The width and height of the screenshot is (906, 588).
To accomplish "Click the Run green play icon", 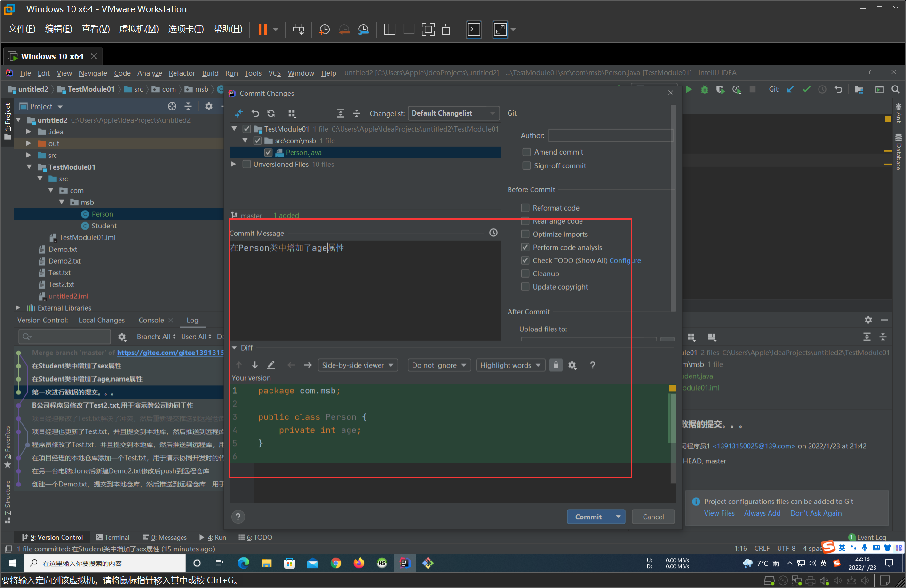I will point(689,89).
